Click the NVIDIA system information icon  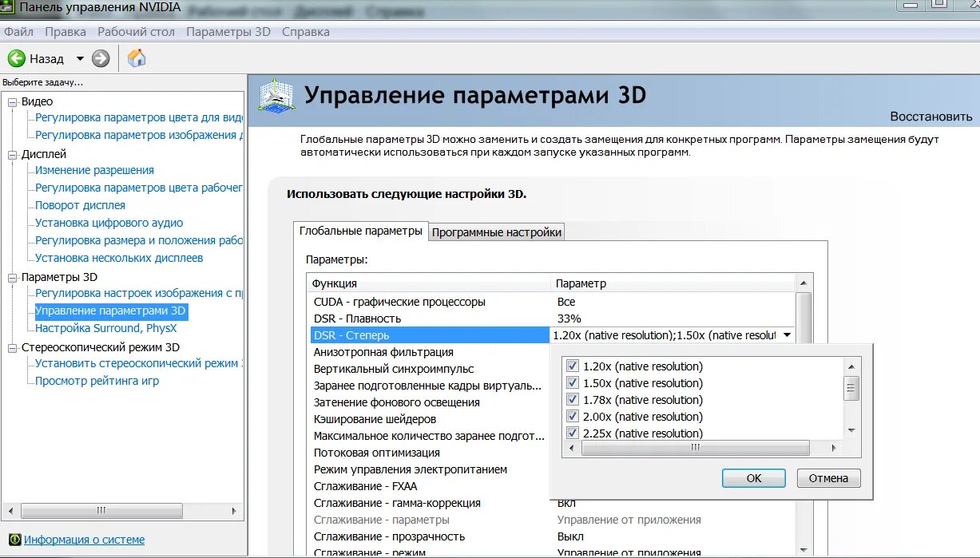pyautogui.click(x=14, y=540)
